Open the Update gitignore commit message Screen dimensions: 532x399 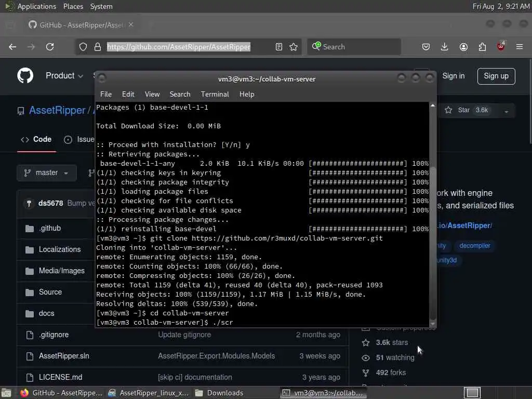[184, 335]
